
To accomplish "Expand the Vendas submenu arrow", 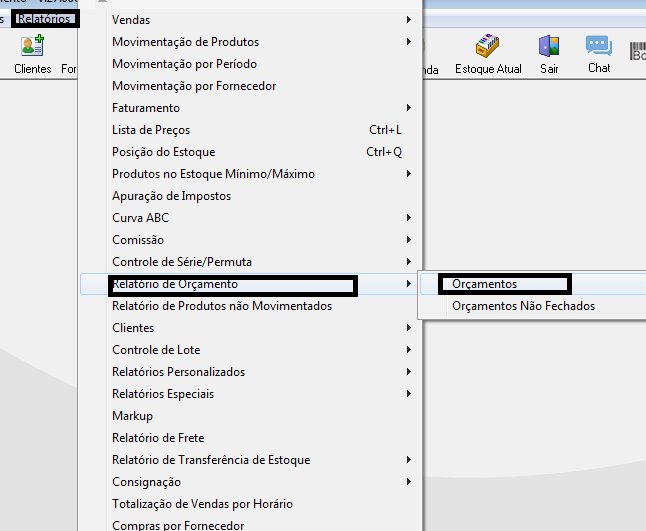I will coord(409,19).
